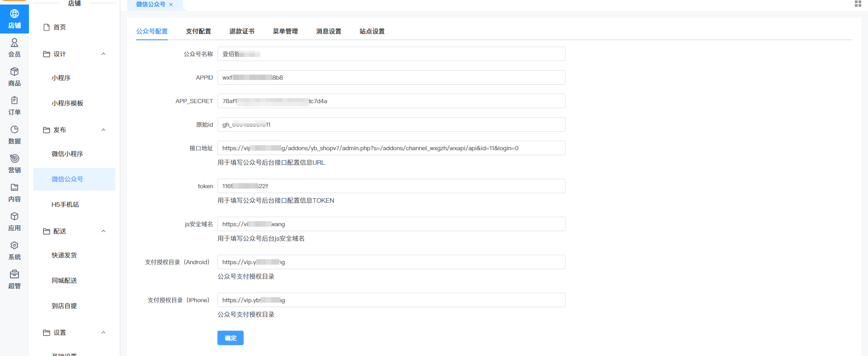Open the 营销 marketing section
Screen dimensions: 868x356
click(x=14, y=164)
